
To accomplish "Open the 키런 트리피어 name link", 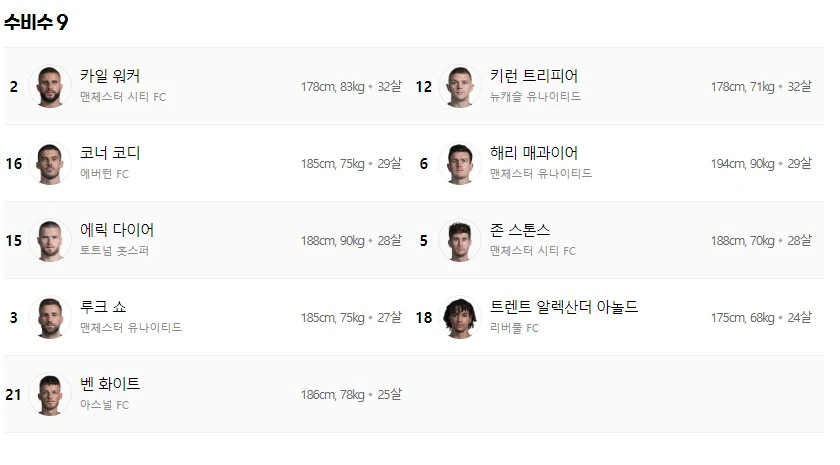I will tap(533, 76).
